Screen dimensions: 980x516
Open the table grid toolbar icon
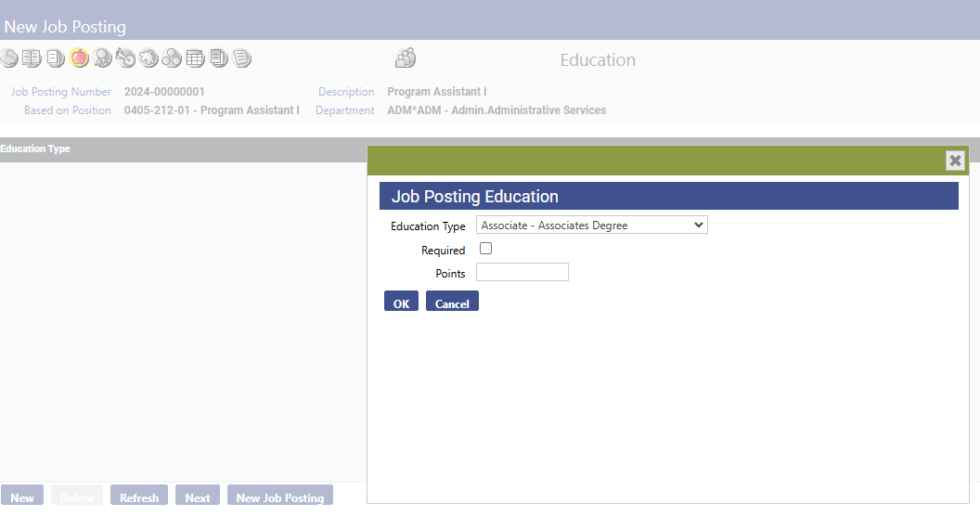(x=195, y=58)
